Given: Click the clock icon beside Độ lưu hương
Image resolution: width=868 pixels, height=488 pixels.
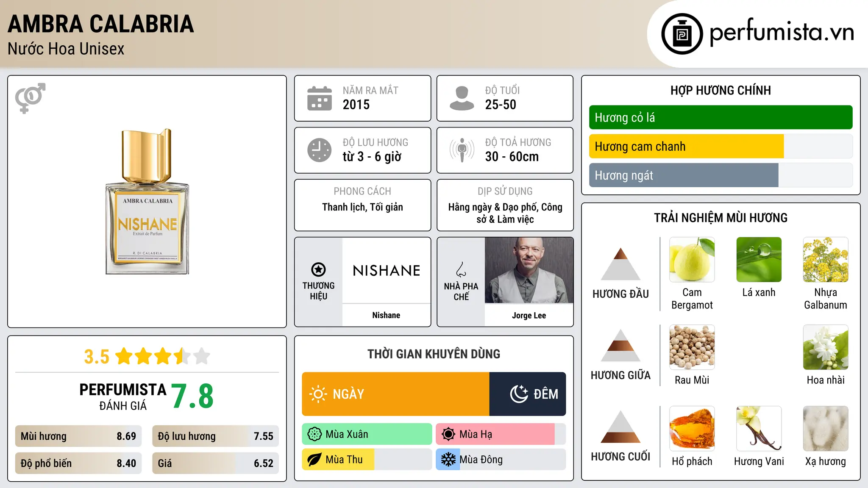Looking at the screenshot, I should coord(320,150).
